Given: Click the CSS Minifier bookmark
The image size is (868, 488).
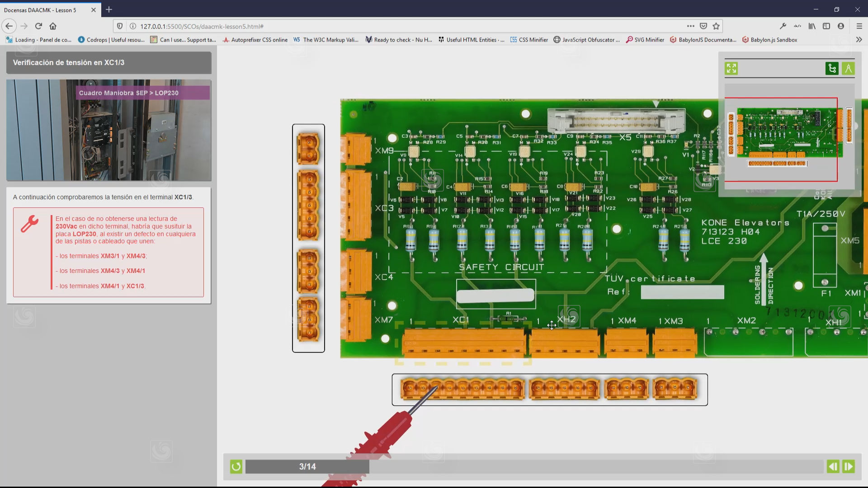Looking at the screenshot, I should click(x=528, y=40).
